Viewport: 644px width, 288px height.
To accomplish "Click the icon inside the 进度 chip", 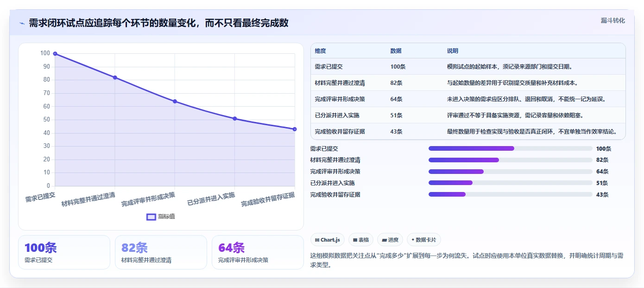I will tap(384, 240).
